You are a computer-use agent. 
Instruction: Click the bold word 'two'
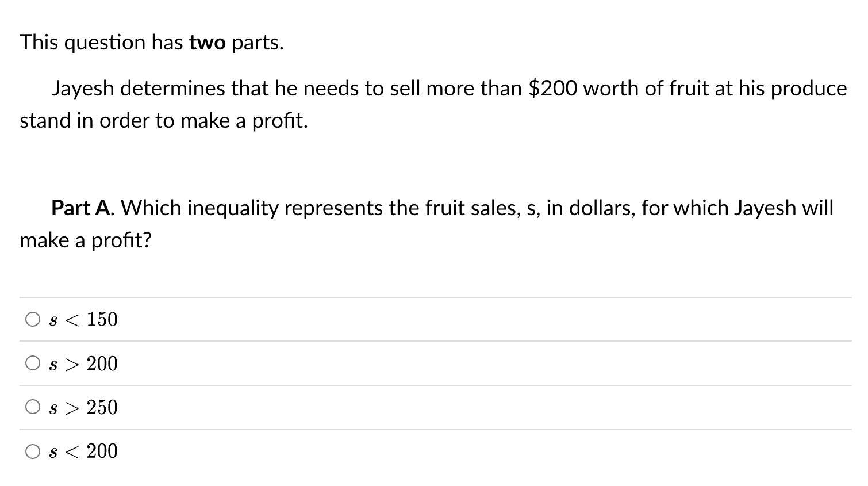click(x=208, y=43)
